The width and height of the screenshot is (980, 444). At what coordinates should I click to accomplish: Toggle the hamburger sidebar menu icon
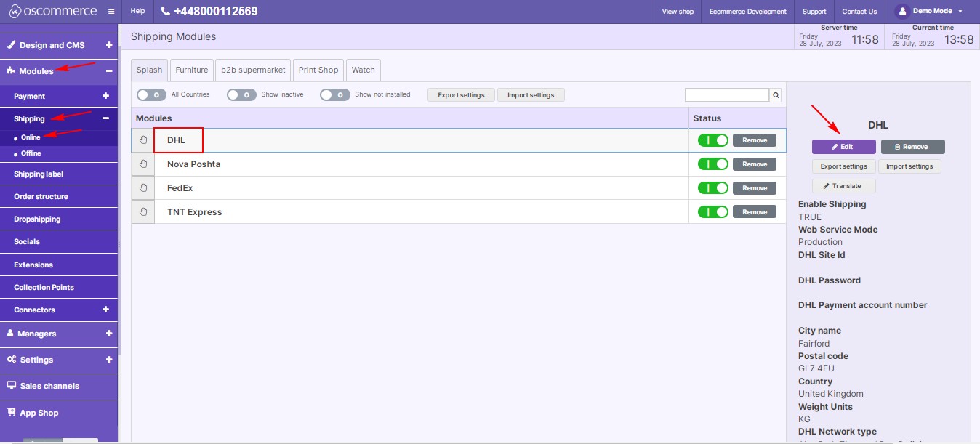[x=111, y=12]
